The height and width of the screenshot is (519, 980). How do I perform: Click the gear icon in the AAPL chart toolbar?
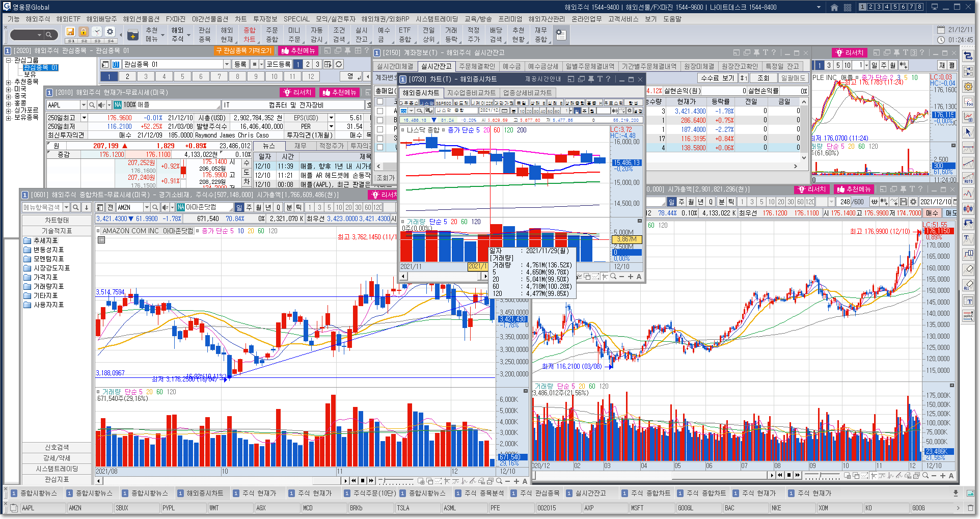[913, 202]
